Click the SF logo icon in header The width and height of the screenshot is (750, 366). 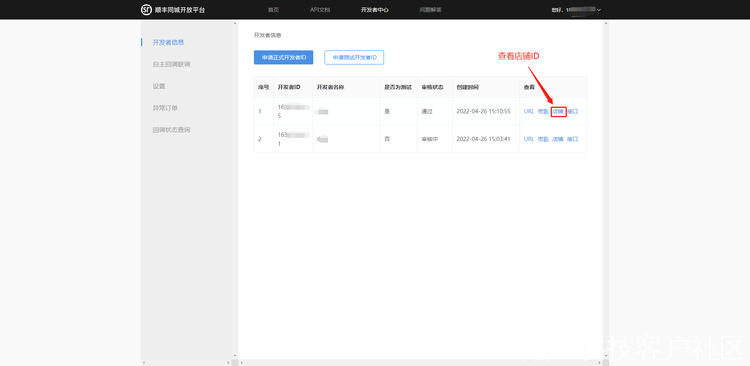pyautogui.click(x=146, y=10)
